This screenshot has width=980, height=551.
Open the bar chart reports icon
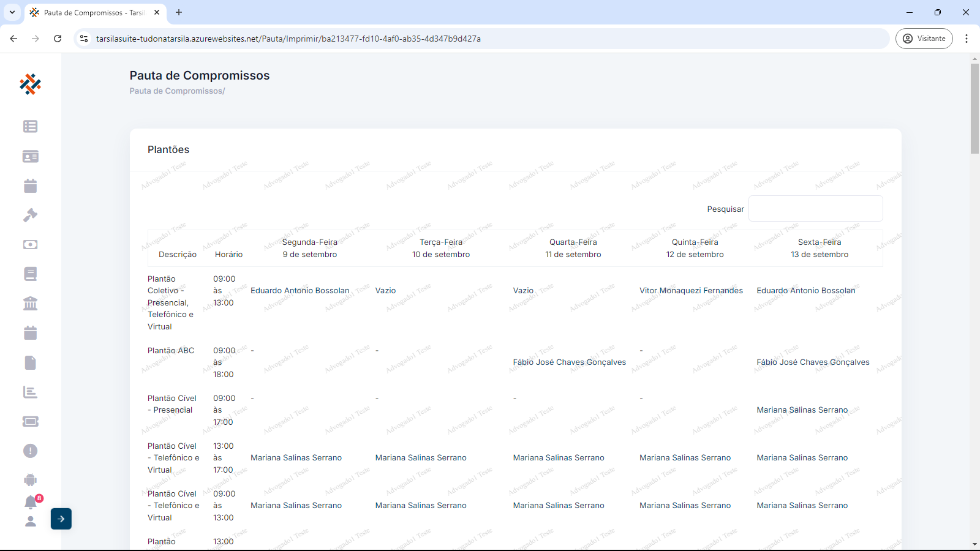pos(30,392)
